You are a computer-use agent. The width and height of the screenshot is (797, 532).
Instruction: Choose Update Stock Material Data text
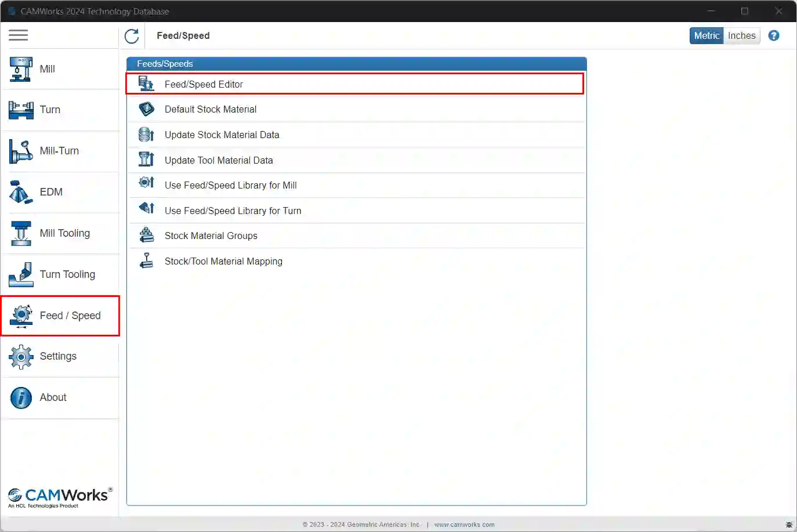[x=222, y=135]
